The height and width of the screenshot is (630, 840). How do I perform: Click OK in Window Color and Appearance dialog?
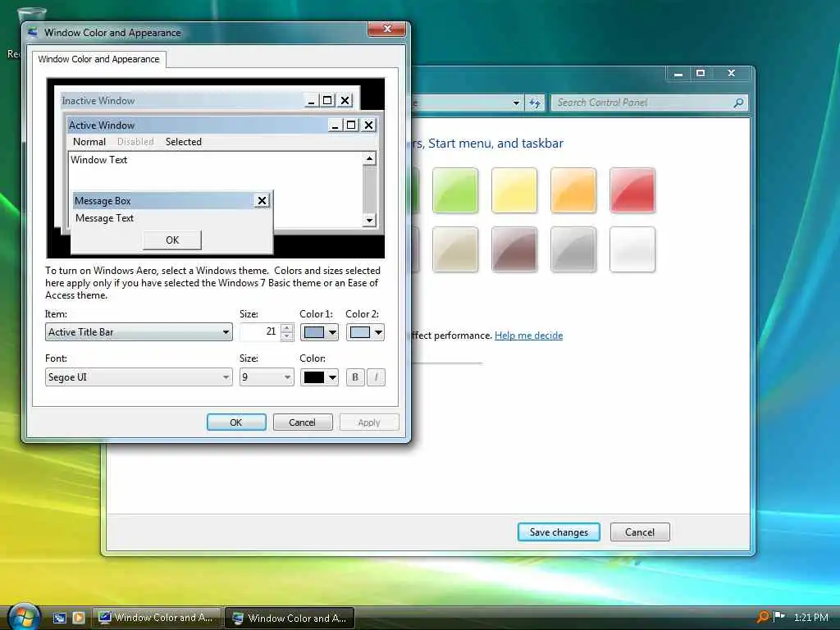coord(236,422)
